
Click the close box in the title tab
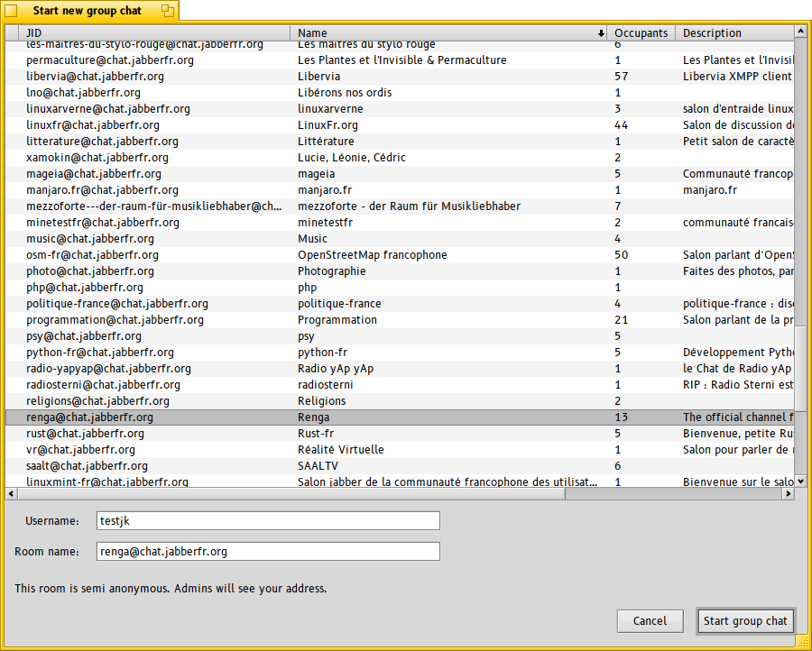tap(11, 11)
